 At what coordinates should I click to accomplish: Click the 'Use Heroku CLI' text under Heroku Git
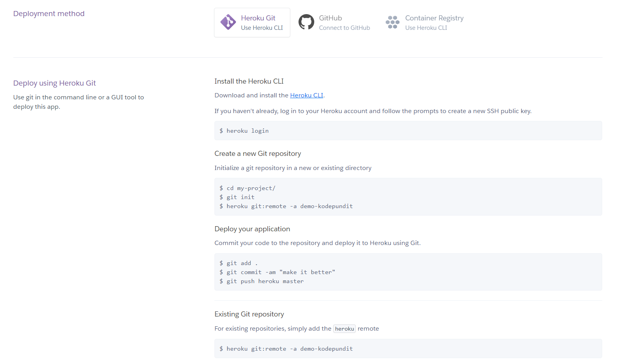point(262,28)
